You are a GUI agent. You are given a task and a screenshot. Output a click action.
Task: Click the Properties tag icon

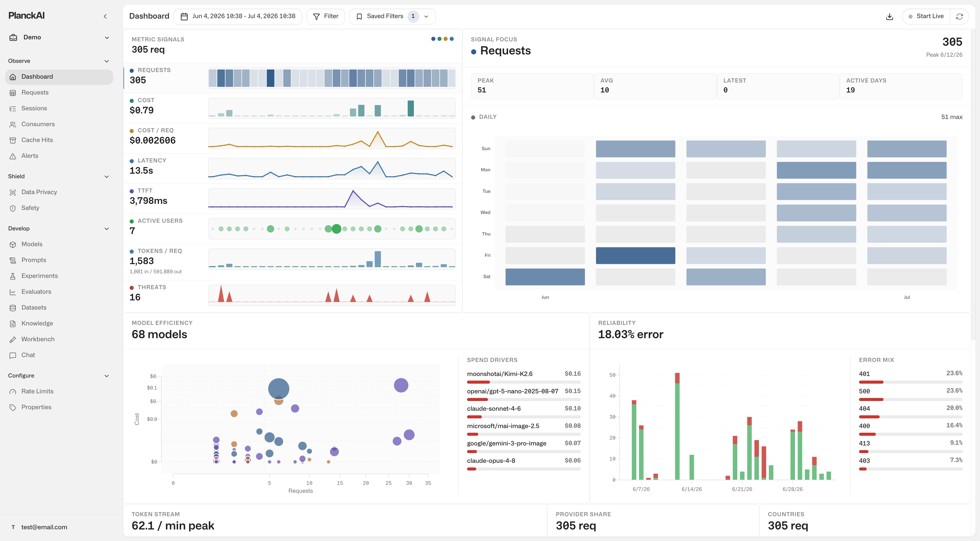[x=13, y=407]
